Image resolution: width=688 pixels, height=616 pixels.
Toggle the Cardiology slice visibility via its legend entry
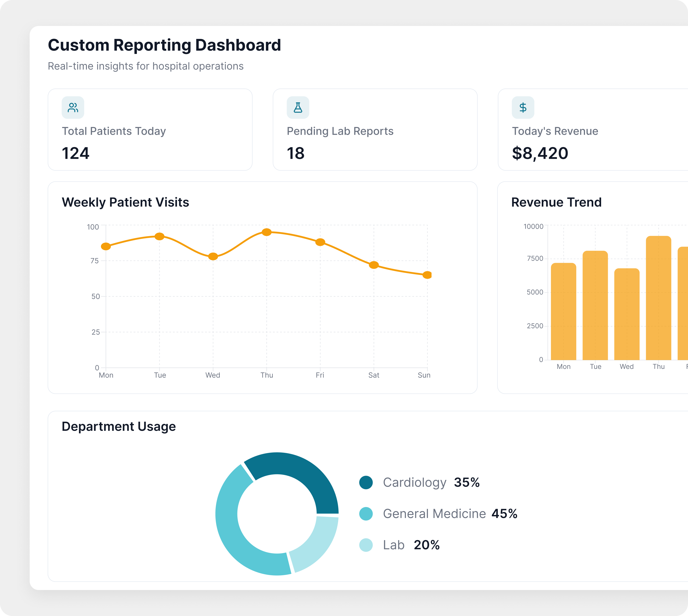point(415,483)
